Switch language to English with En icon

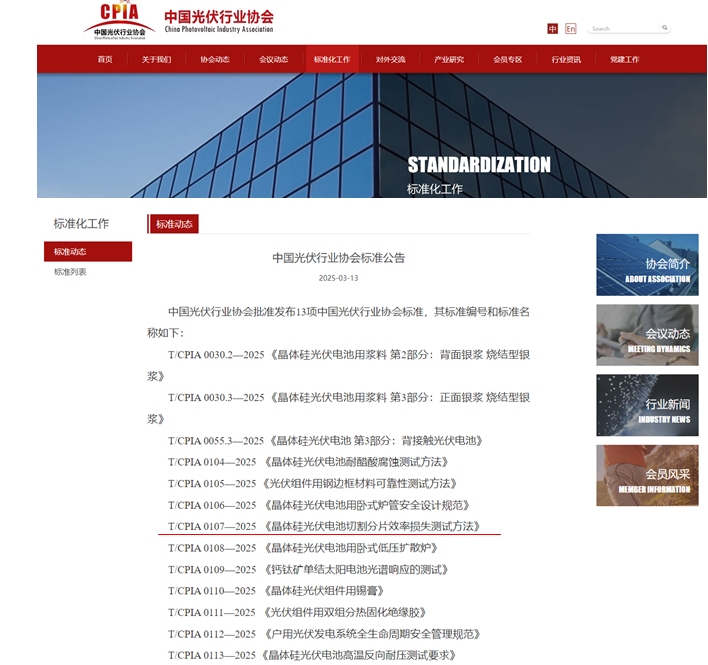[571, 29]
